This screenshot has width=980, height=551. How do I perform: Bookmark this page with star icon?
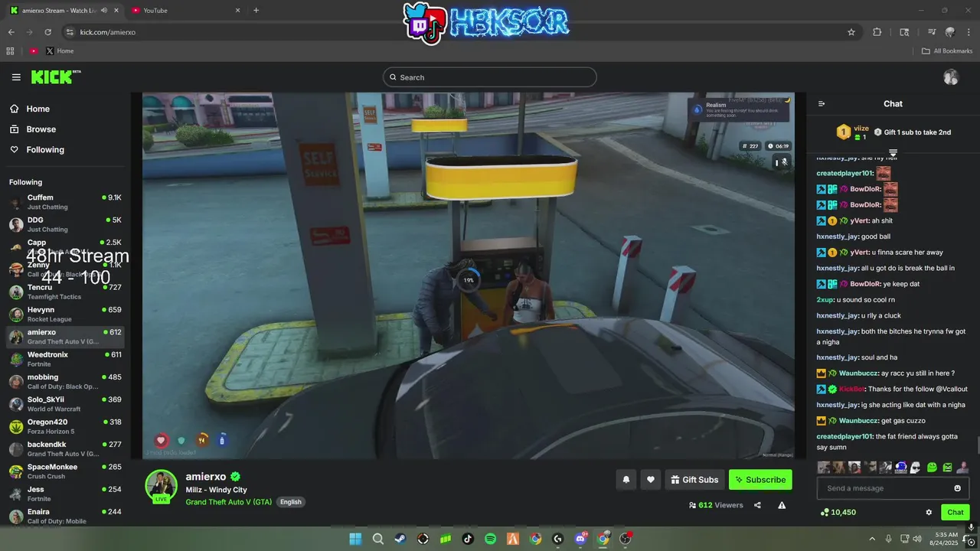(851, 32)
